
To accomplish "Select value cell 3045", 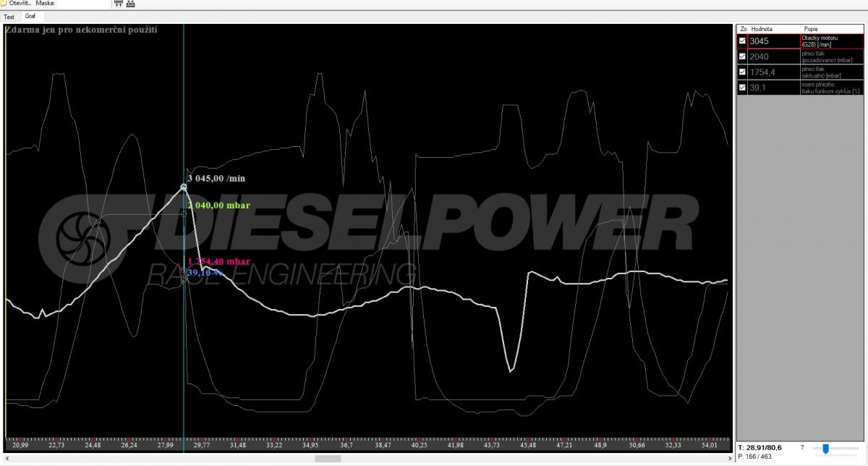I will 774,41.
